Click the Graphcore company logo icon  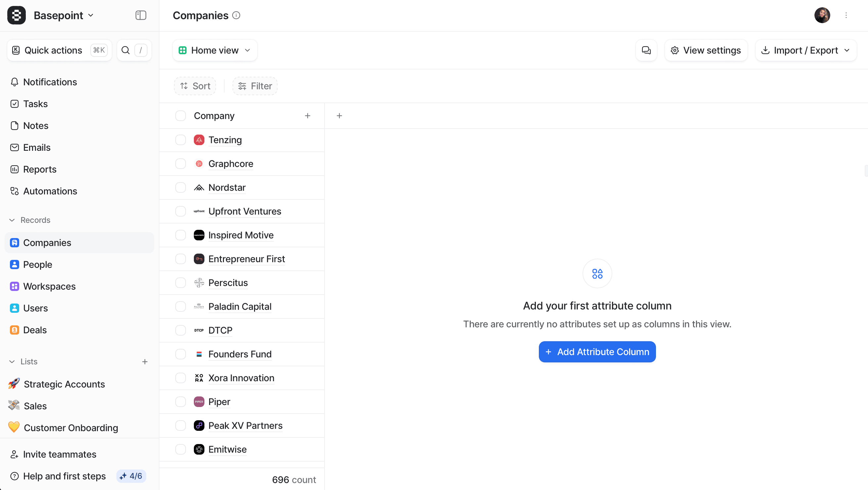point(199,164)
